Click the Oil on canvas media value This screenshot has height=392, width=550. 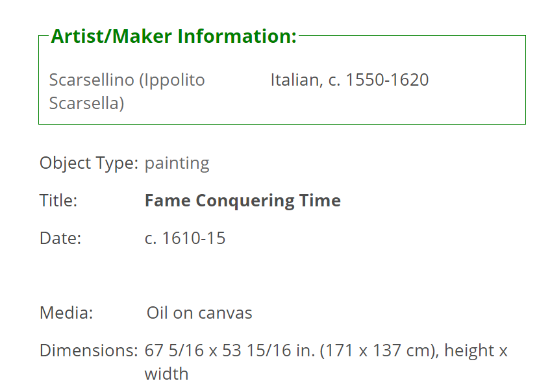point(199,313)
